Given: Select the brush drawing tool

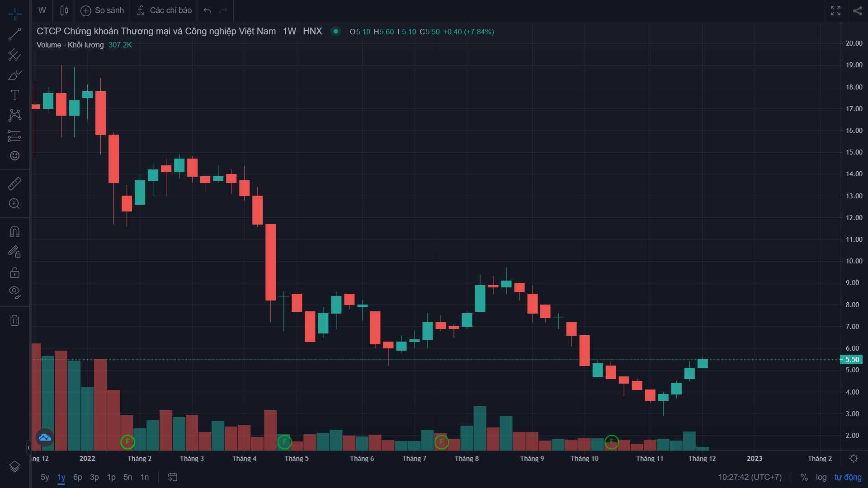Looking at the screenshot, I should tap(14, 75).
